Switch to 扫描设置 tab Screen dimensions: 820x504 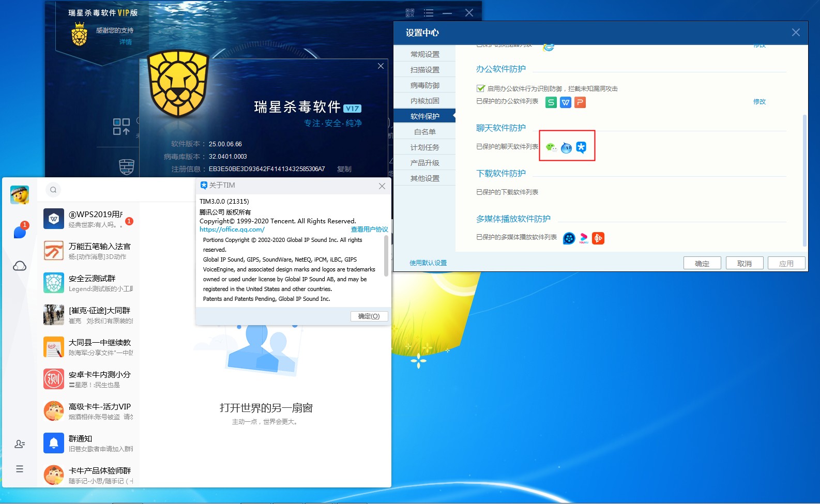pyautogui.click(x=424, y=70)
